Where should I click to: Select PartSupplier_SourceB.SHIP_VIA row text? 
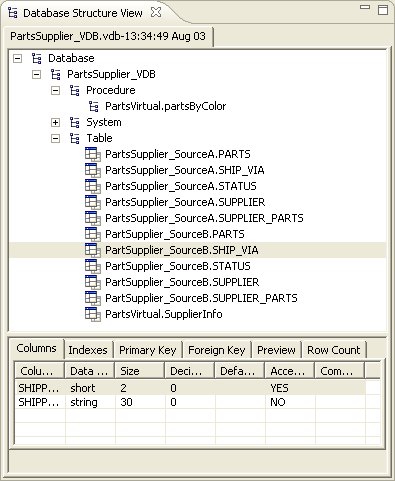pyautogui.click(x=182, y=250)
